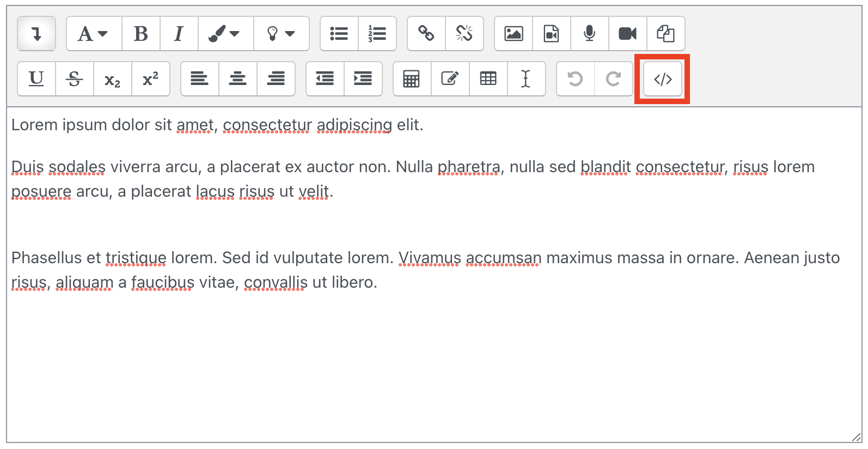Insert a numbered list
The height and width of the screenshot is (449, 868).
pos(377,34)
